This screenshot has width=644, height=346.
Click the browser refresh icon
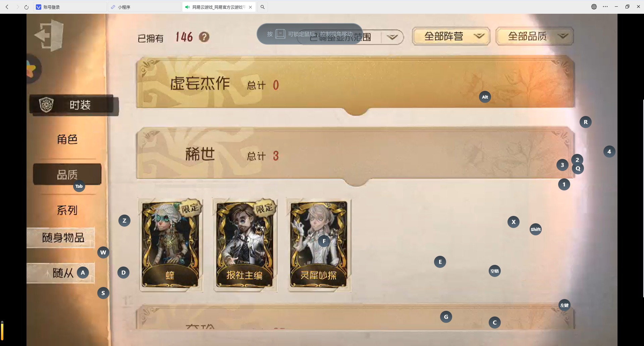[26, 7]
